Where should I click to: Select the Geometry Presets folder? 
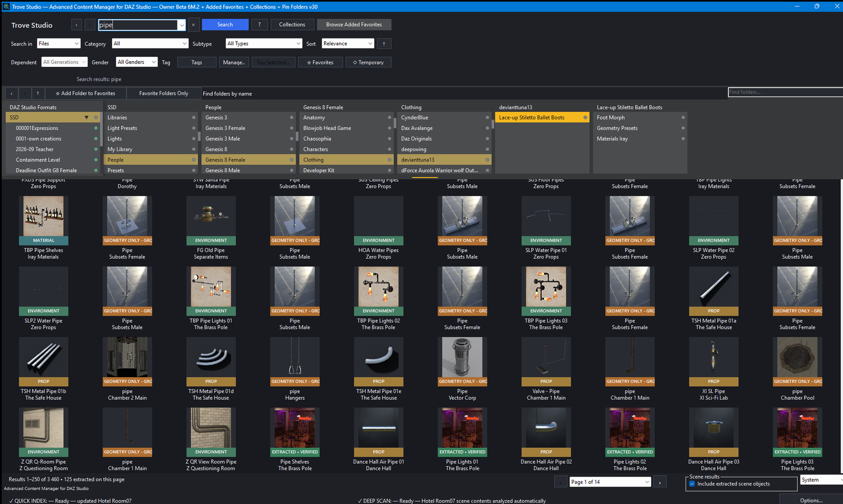[x=640, y=128]
